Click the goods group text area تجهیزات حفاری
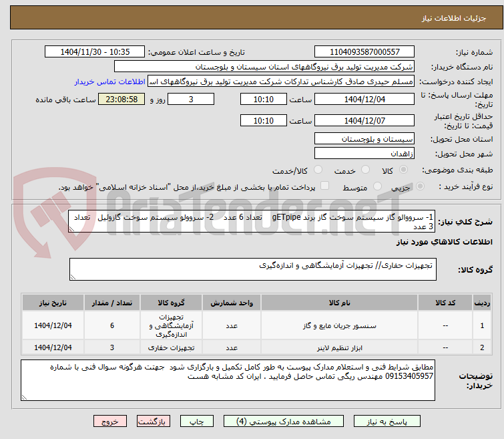 [x=253, y=269]
